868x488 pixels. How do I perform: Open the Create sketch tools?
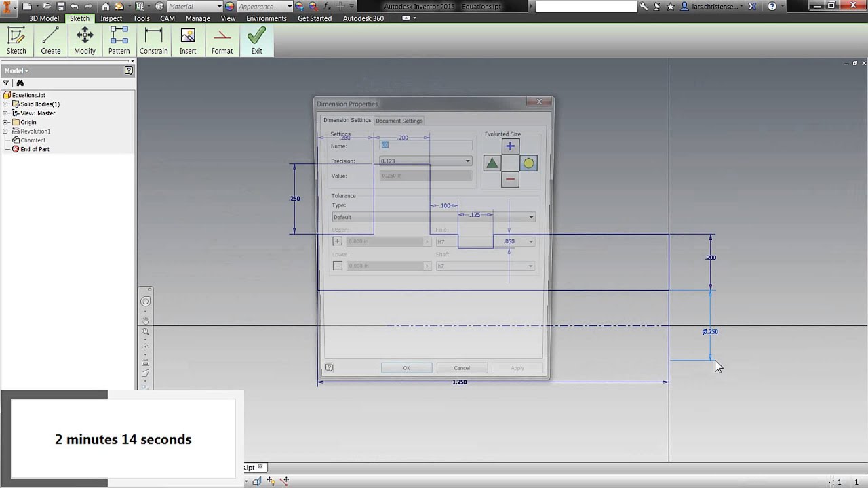point(50,41)
